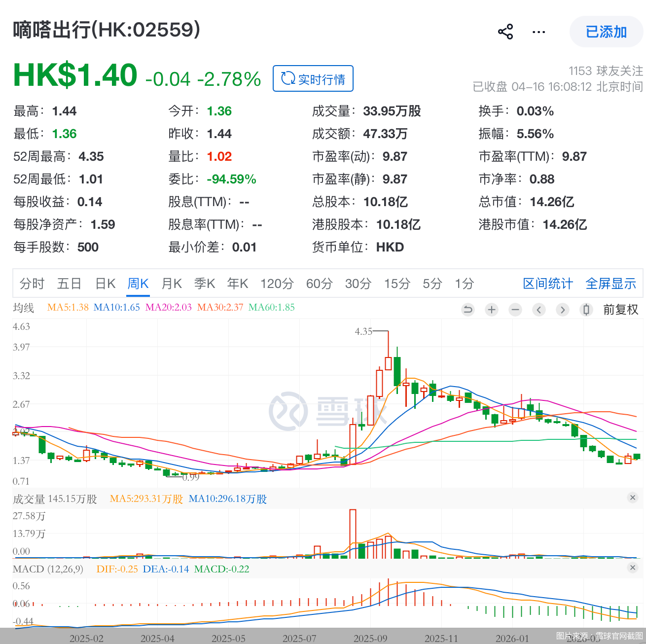The image size is (646, 644).
Task: Zoom in on the chart with plus icon
Action: [491, 310]
